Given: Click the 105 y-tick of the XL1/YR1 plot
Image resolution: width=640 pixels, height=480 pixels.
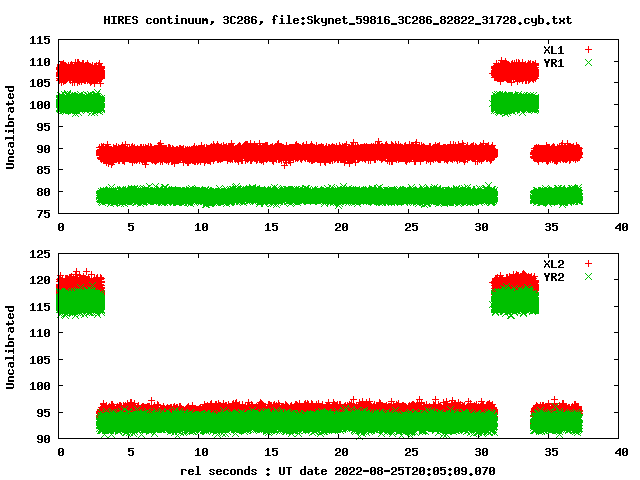Looking at the screenshot, I should tap(40, 83).
